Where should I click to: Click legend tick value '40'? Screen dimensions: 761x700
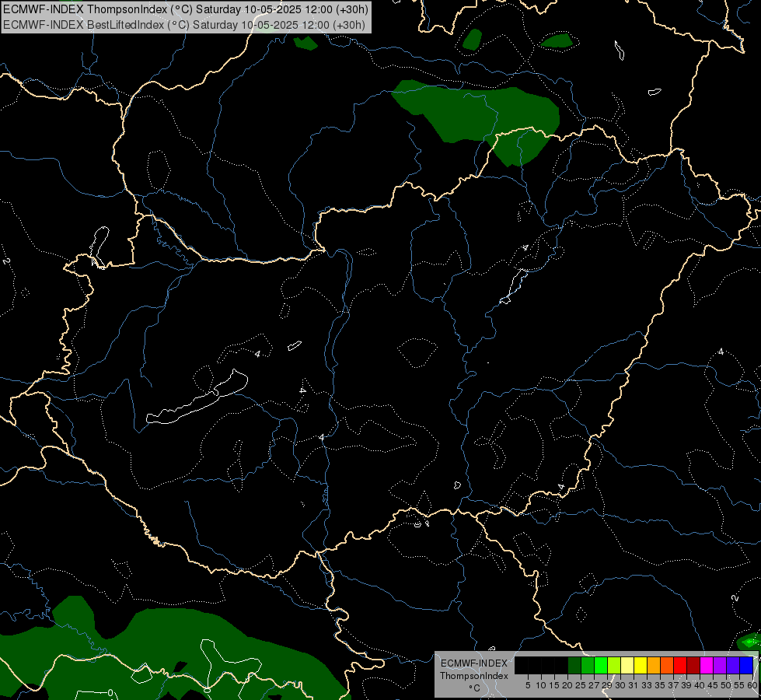(700, 685)
